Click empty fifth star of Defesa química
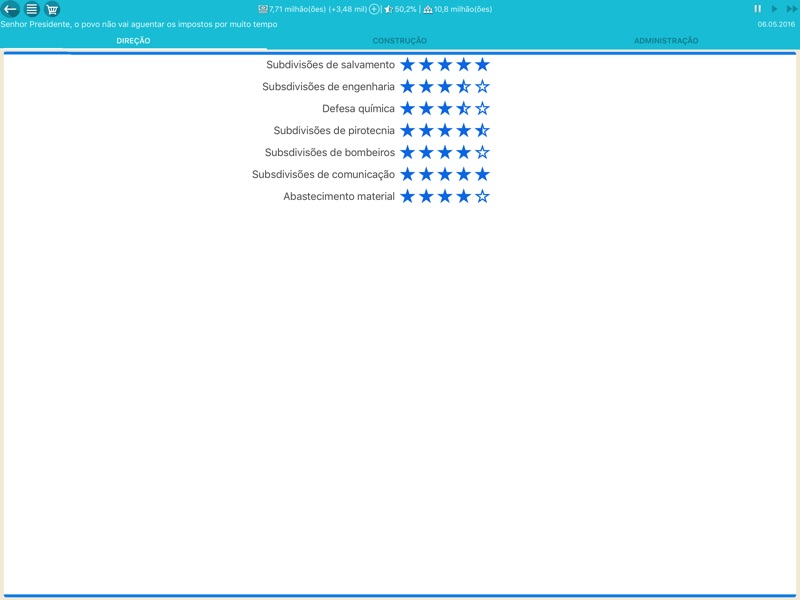 point(482,108)
